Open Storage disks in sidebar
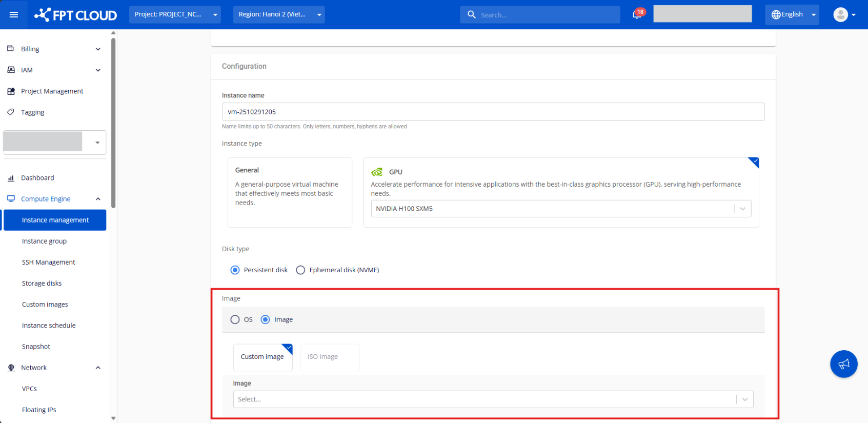The image size is (868, 423). [42, 284]
